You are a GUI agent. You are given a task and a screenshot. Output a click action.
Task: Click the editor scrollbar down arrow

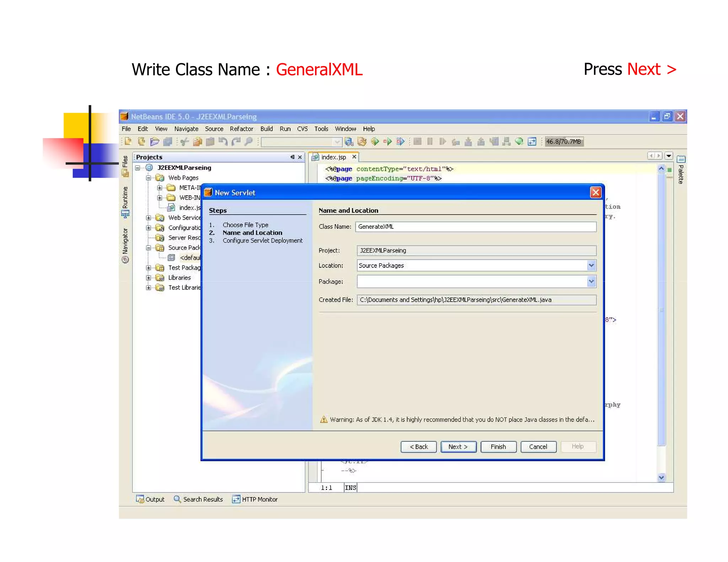661,477
